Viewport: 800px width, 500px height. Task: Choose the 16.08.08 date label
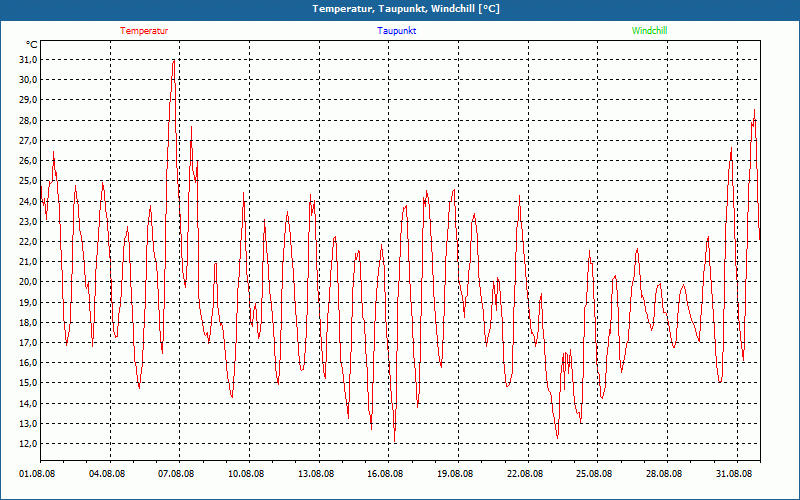point(385,474)
